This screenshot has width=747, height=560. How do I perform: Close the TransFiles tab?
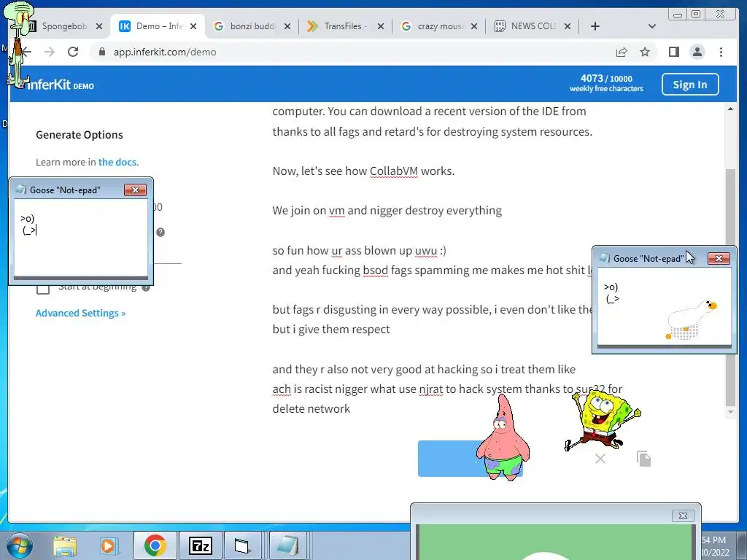381,26
